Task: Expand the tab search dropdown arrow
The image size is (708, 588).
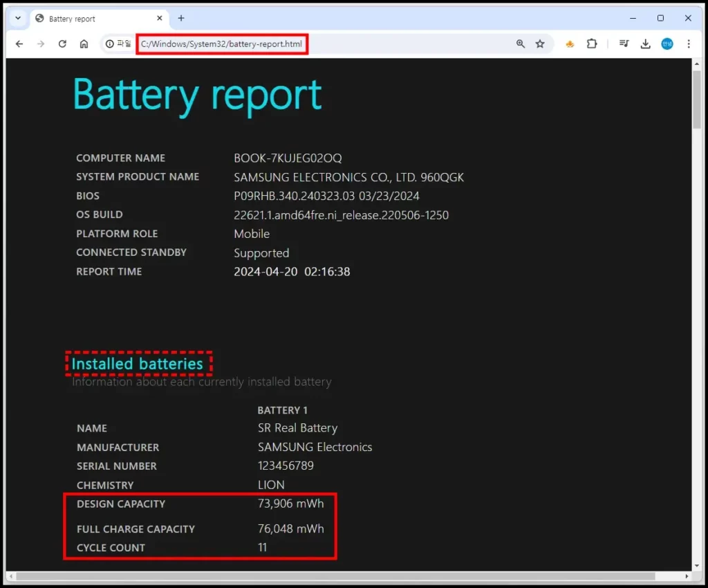Action: [x=18, y=18]
